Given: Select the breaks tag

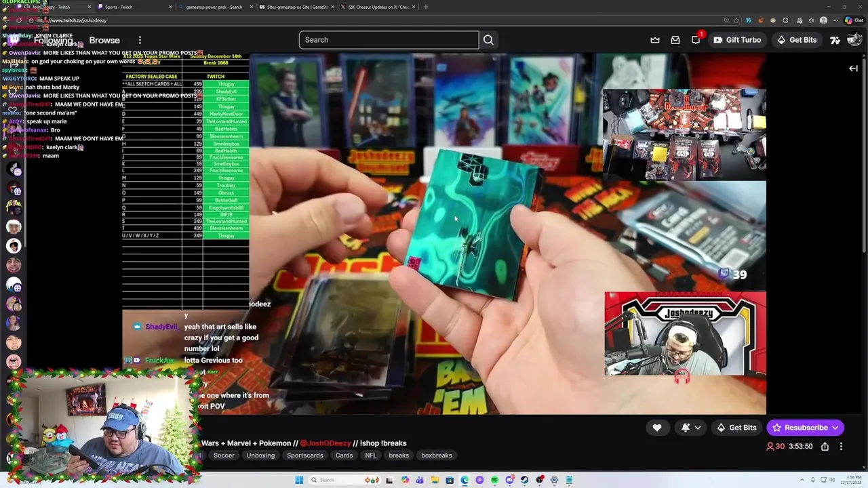Looking at the screenshot, I should (x=399, y=455).
